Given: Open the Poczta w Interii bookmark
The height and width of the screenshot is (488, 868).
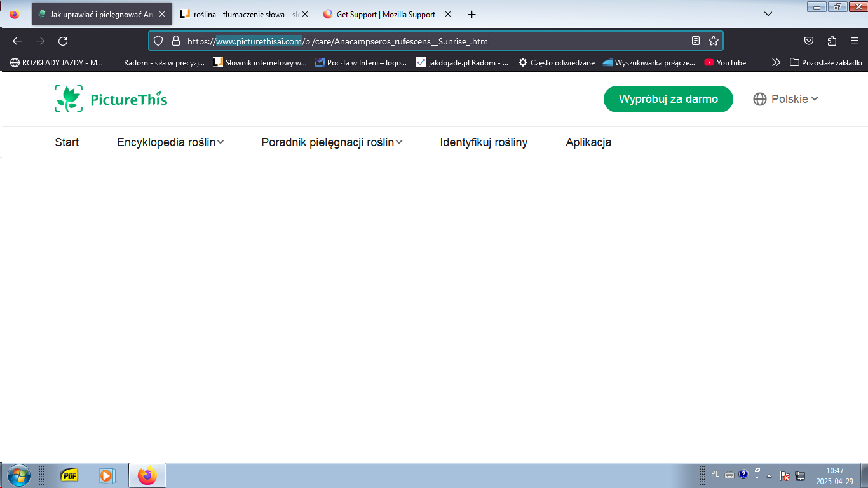Looking at the screenshot, I should point(362,62).
